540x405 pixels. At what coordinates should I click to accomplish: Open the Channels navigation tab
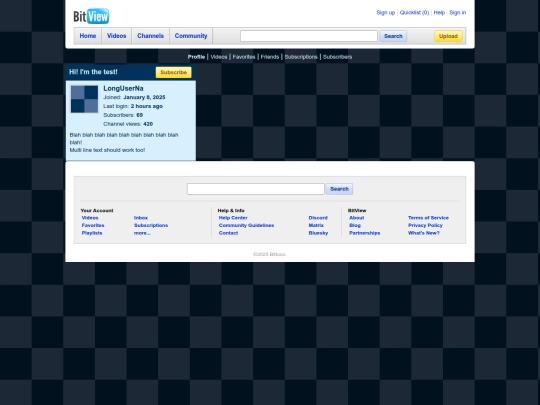click(150, 36)
